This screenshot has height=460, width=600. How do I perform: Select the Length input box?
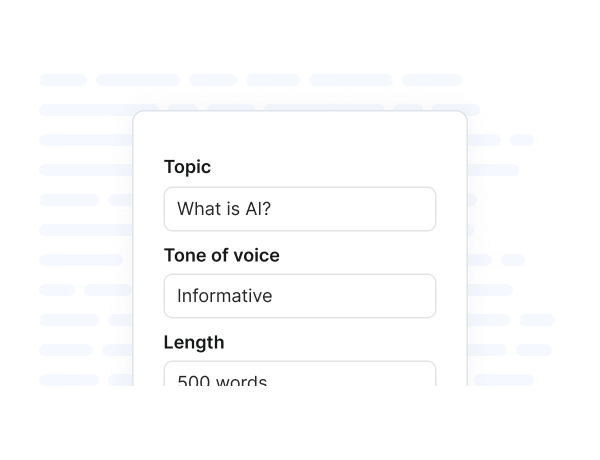pyautogui.click(x=299, y=375)
